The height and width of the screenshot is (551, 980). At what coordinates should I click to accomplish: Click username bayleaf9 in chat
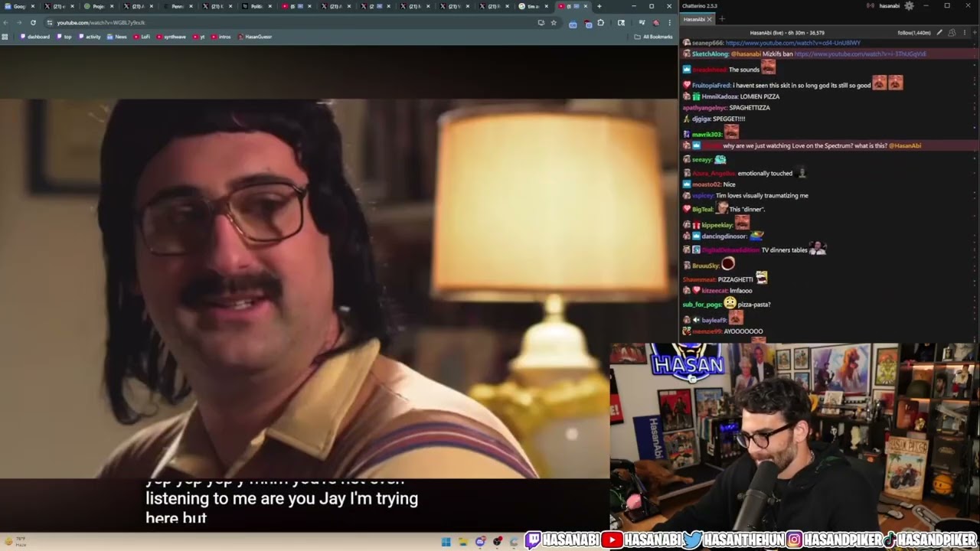click(714, 320)
